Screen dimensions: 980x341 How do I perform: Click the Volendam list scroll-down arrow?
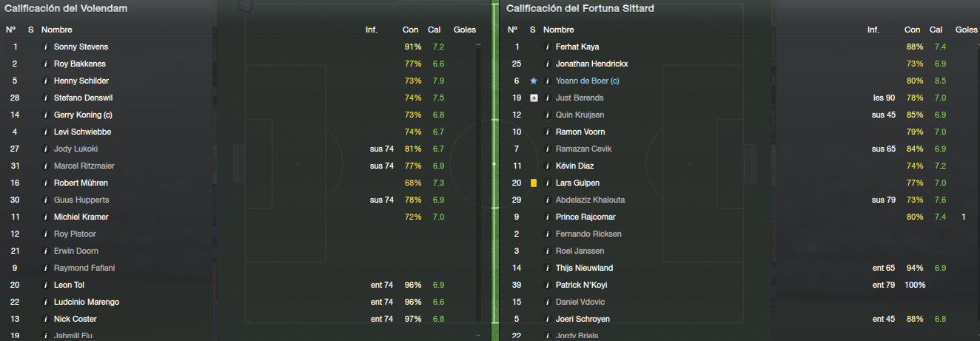click(478, 335)
